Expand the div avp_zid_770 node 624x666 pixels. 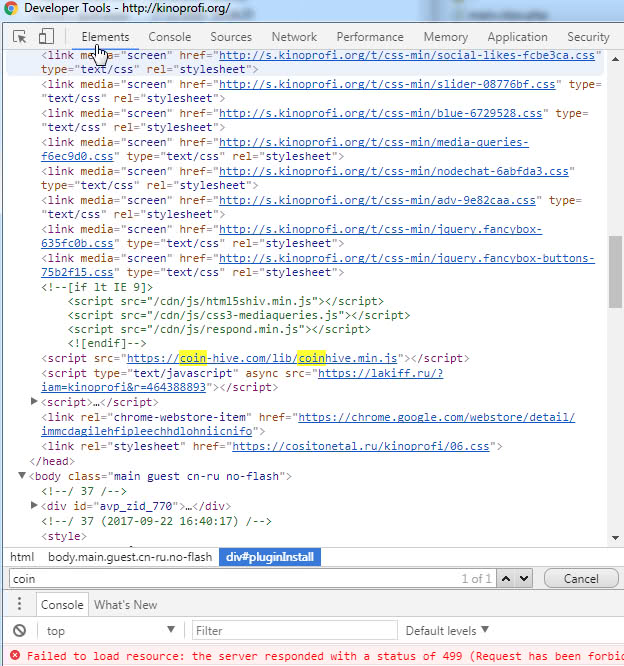[34, 505]
